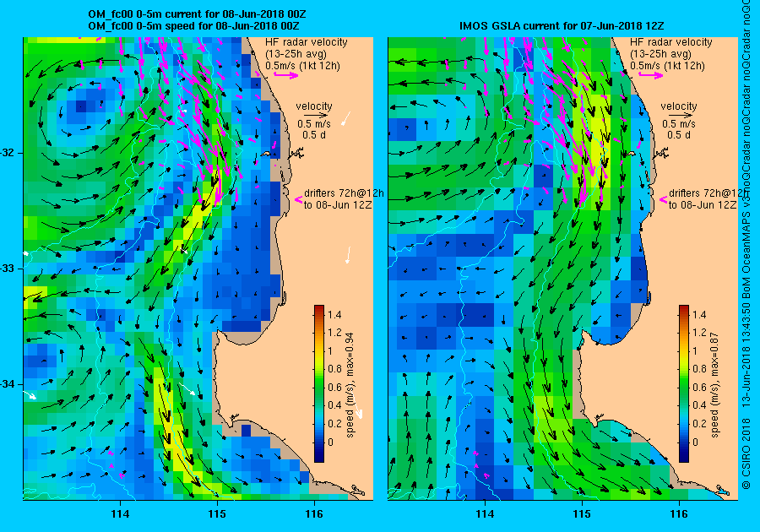Click the left map speed color bar
The image size is (760, 532).
[x=319, y=383]
